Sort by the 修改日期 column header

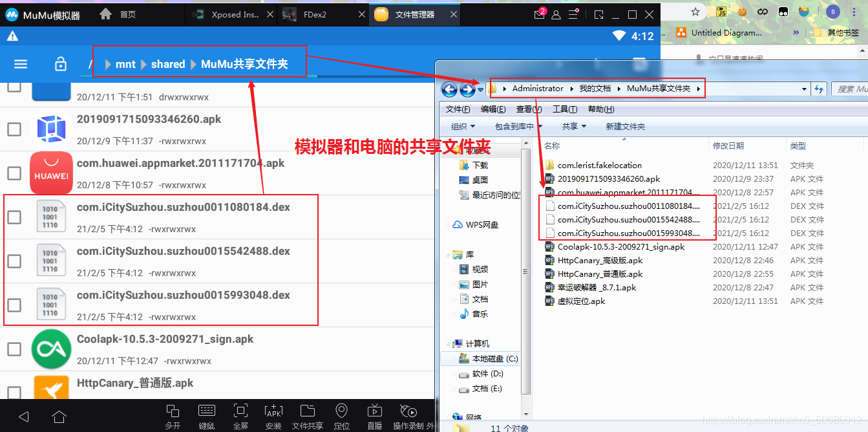(728, 146)
